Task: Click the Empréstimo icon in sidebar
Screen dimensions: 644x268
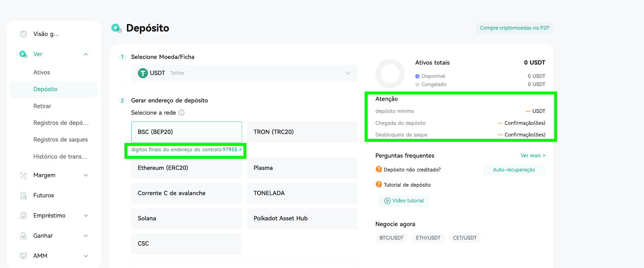Action: point(23,216)
